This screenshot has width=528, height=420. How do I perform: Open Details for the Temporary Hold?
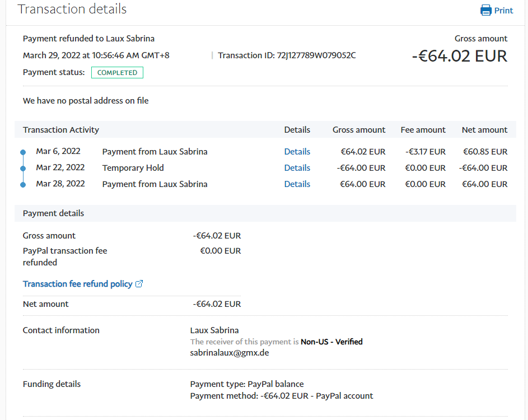pyautogui.click(x=297, y=168)
